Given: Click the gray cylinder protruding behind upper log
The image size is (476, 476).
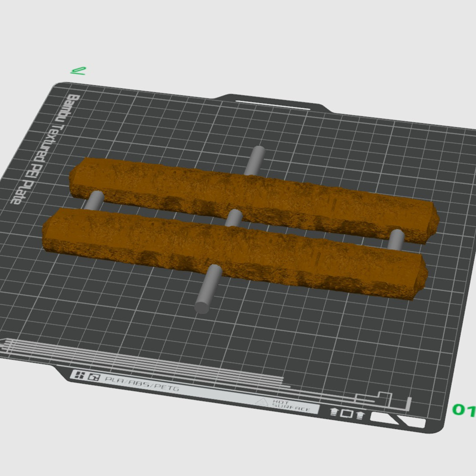Looking at the screenshot, I should (x=255, y=160).
